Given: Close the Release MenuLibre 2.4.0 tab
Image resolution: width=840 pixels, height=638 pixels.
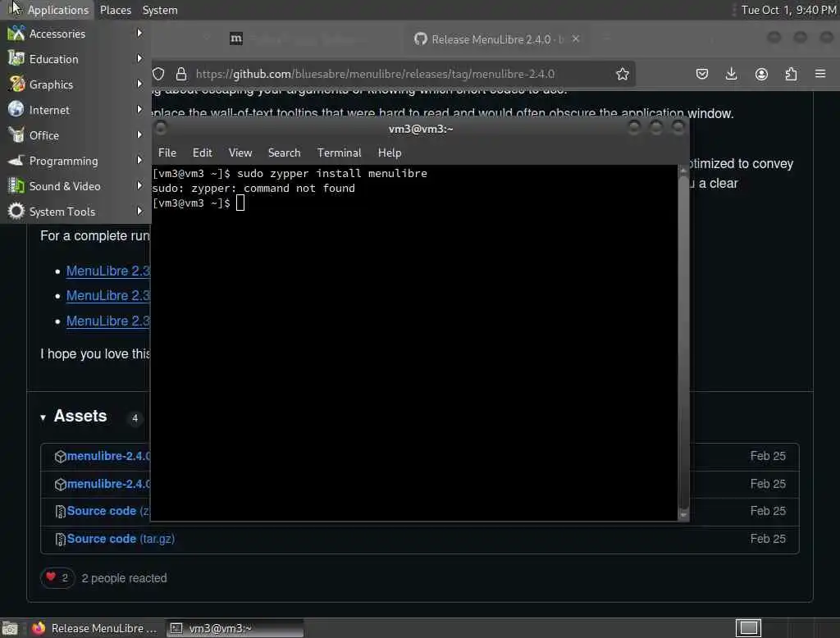Looking at the screenshot, I should pos(576,39).
